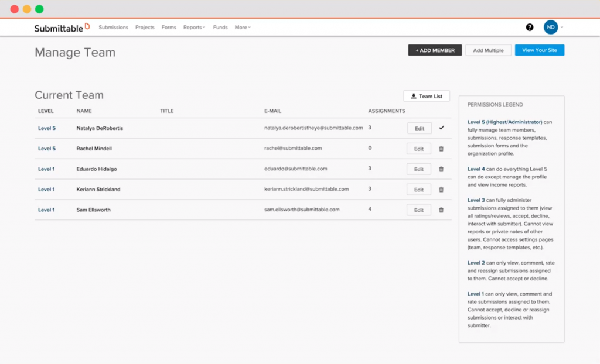Remove Sam Ellsworth using the trash icon

coord(441,210)
